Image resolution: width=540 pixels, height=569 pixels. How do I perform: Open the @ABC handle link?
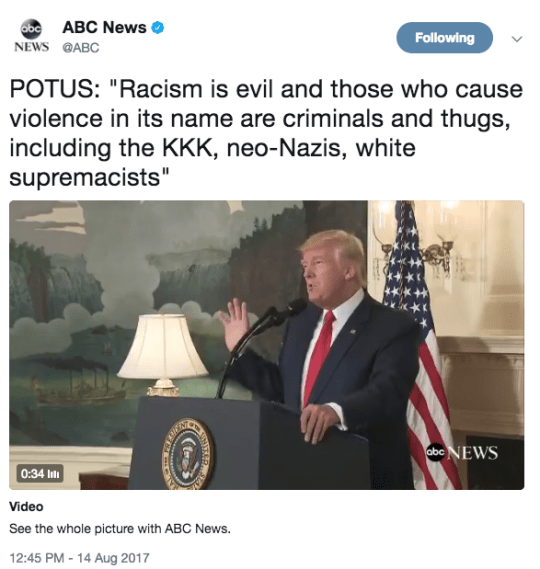[81, 48]
